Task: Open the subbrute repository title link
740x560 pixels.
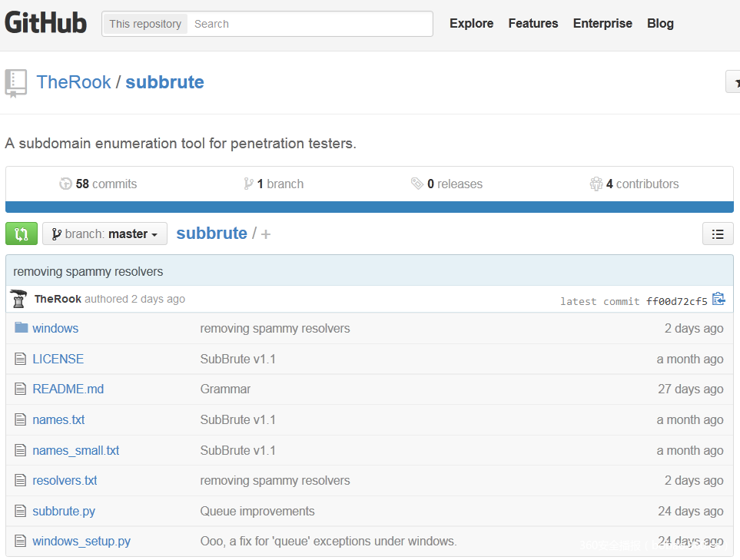Action: tap(164, 82)
